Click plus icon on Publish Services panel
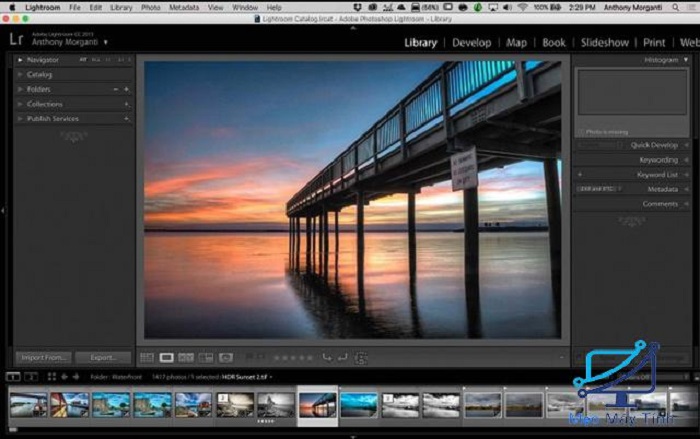 click(126, 119)
